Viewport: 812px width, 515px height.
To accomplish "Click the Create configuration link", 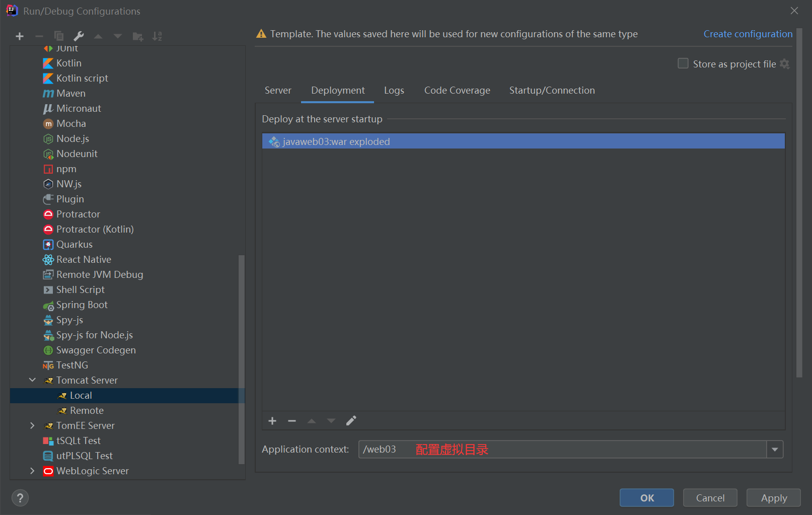I will coord(748,34).
